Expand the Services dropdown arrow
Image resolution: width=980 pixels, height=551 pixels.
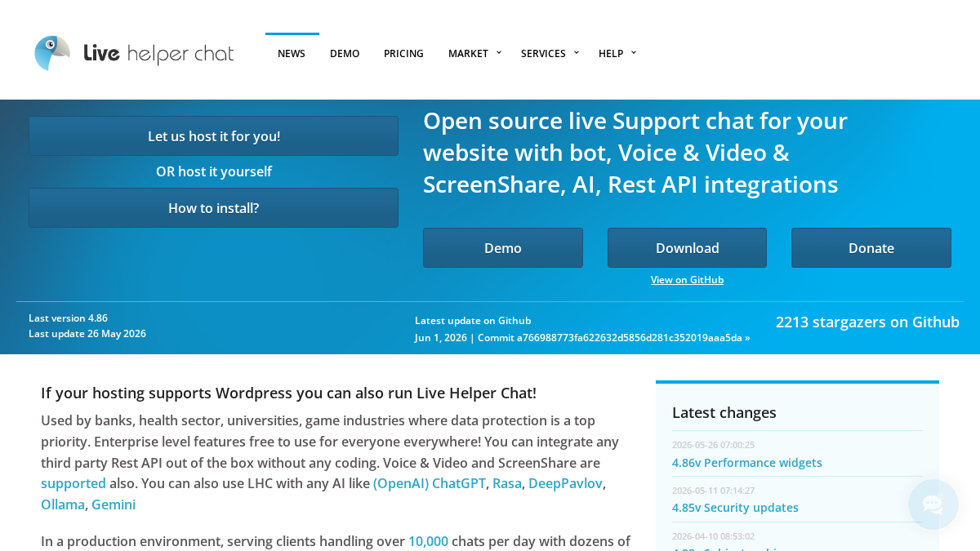tap(577, 52)
